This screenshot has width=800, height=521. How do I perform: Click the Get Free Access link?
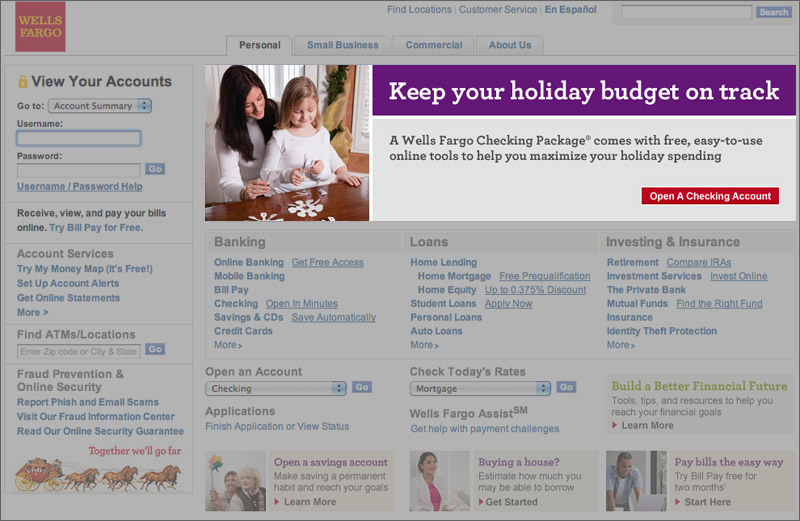(328, 262)
